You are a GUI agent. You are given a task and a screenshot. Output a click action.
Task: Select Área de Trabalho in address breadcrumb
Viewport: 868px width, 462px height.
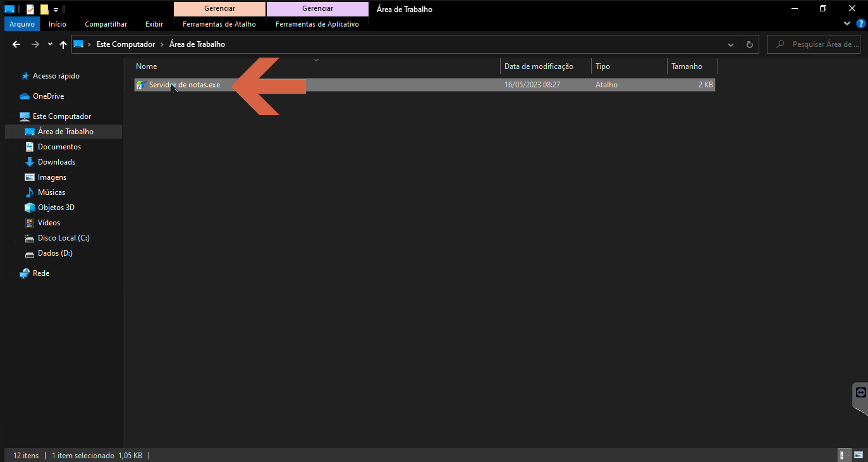pos(197,44)
